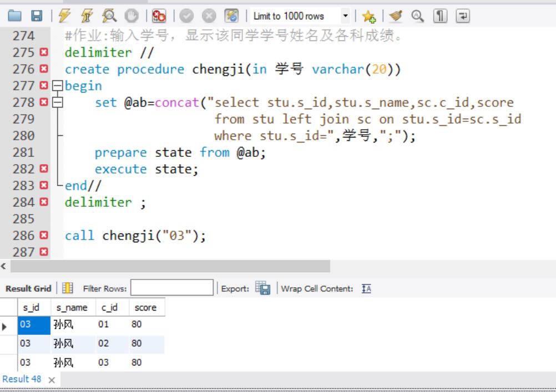Click error marker on line 286
The image size is (556, 392).
44,235
